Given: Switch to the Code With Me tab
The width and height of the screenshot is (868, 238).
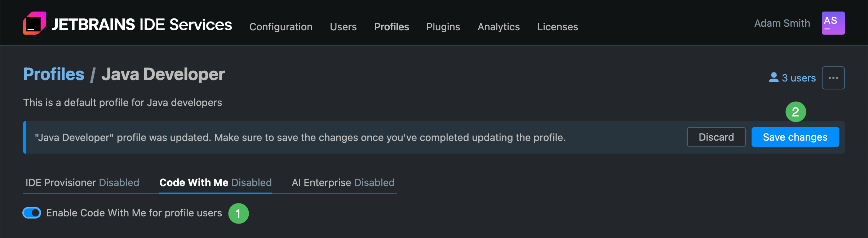Looking at the screenshot, I should pyautogui.click(x=215, y=182).
